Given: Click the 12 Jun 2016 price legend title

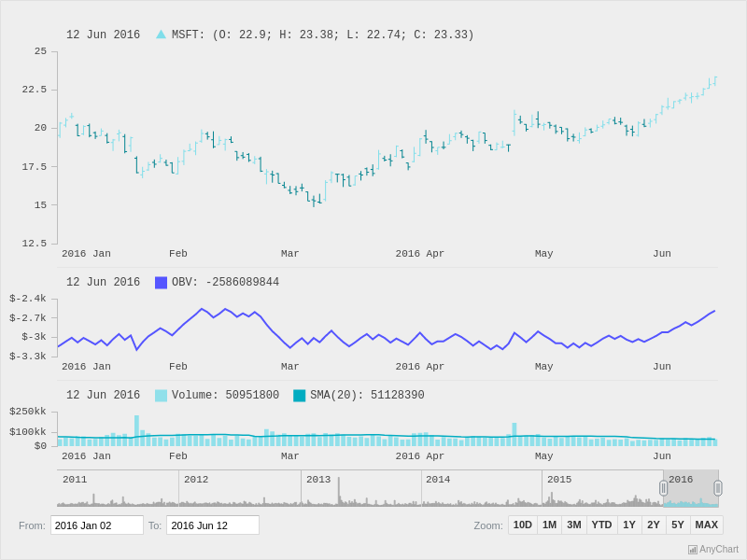Looking at the screenshot, I should [103, 35].
